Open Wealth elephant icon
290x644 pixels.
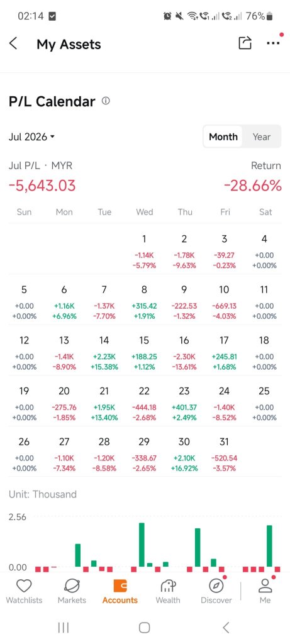[x=168, y=586]
